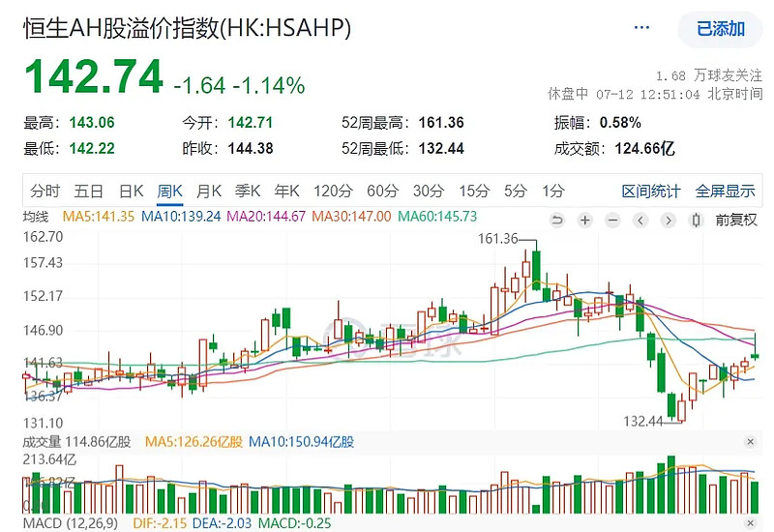Image resolution: width=774 pixels, height=532 pixels.
Task: Open the 季K chart tab
Action: 248,191
